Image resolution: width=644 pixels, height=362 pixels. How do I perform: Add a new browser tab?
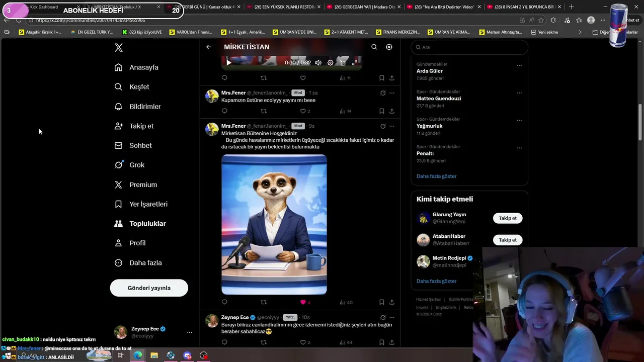point(571,7)
